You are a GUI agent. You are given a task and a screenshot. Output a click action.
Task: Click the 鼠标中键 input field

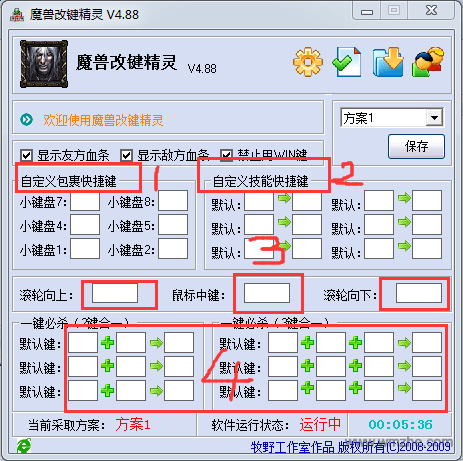[x=267, y=293]
